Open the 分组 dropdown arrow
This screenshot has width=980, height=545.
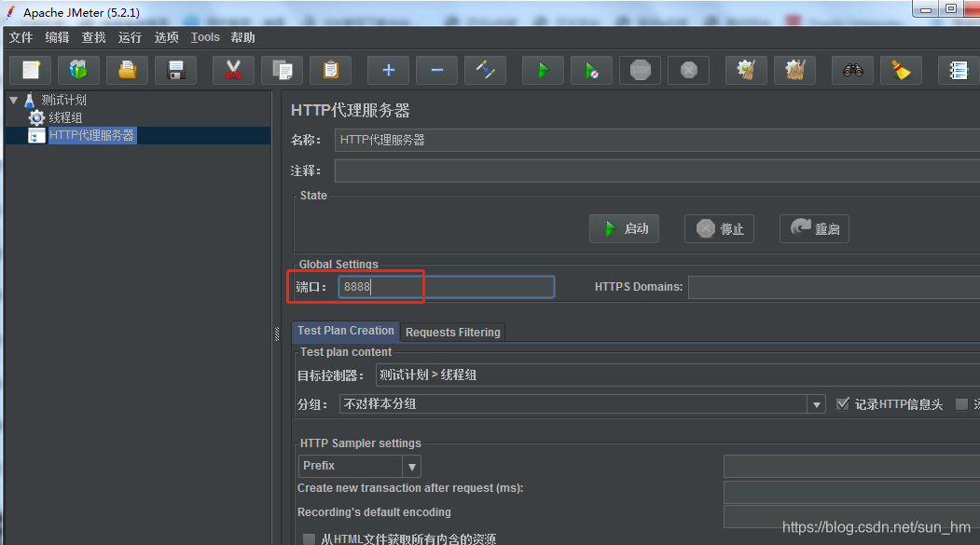816,404
